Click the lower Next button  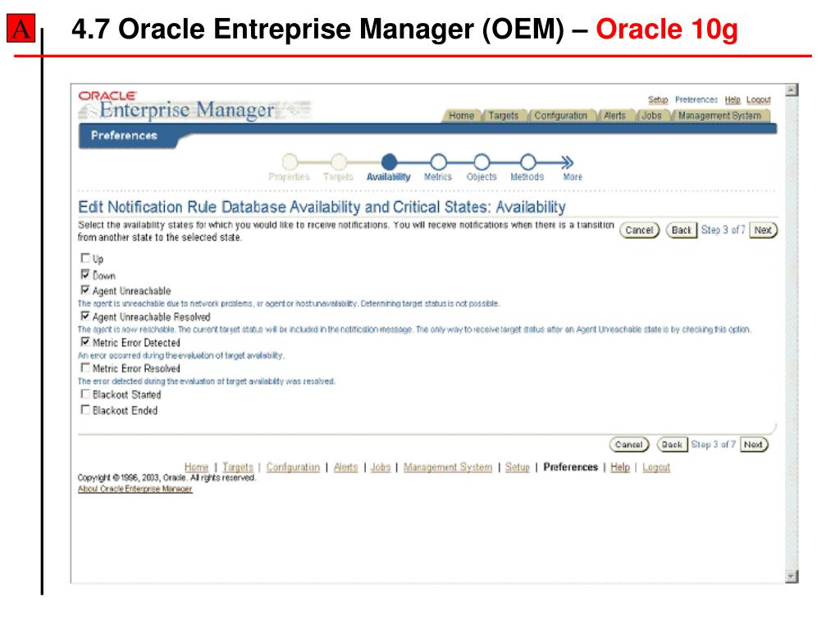[x=754, y=445]
